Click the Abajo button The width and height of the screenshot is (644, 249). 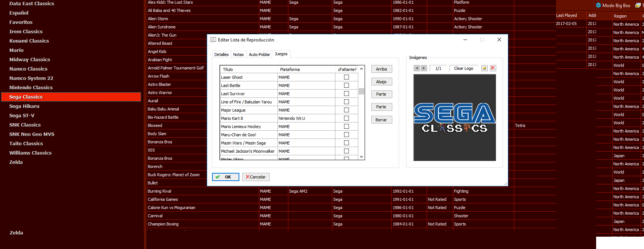tap(381, 82)
